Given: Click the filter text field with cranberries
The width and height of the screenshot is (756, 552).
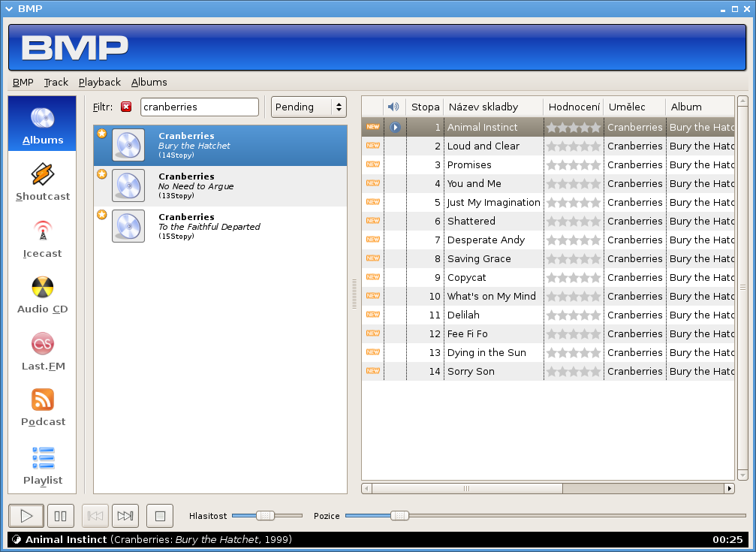Looking at the screenshot, I should 200,107.
